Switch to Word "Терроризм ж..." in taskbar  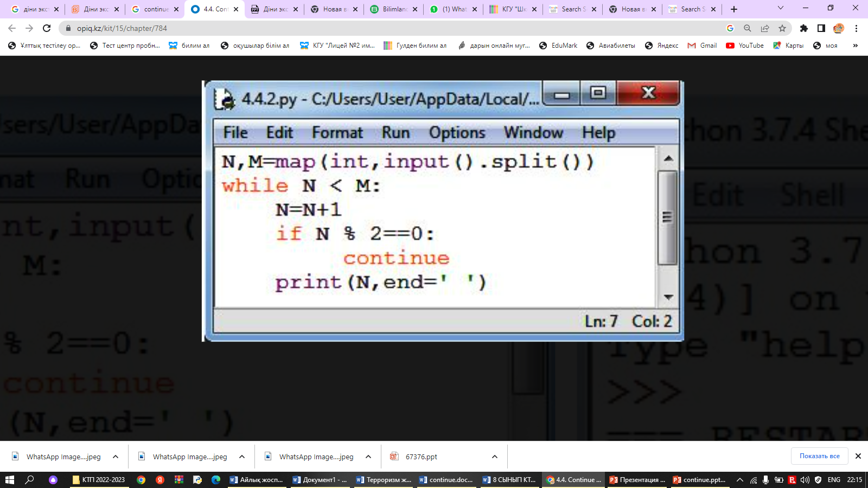click(x=384, y=480)
